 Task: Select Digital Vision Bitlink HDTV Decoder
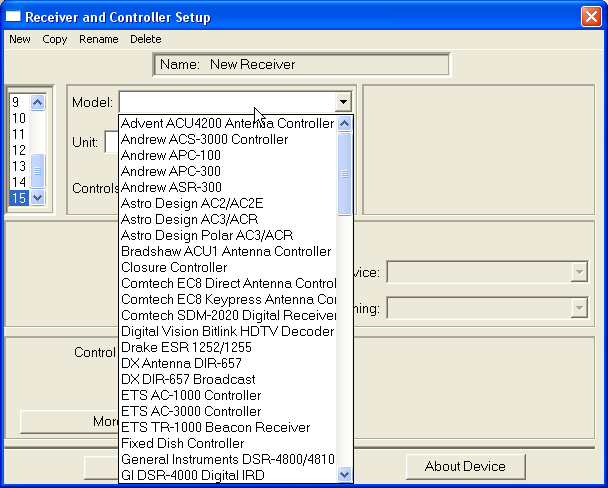227,332
